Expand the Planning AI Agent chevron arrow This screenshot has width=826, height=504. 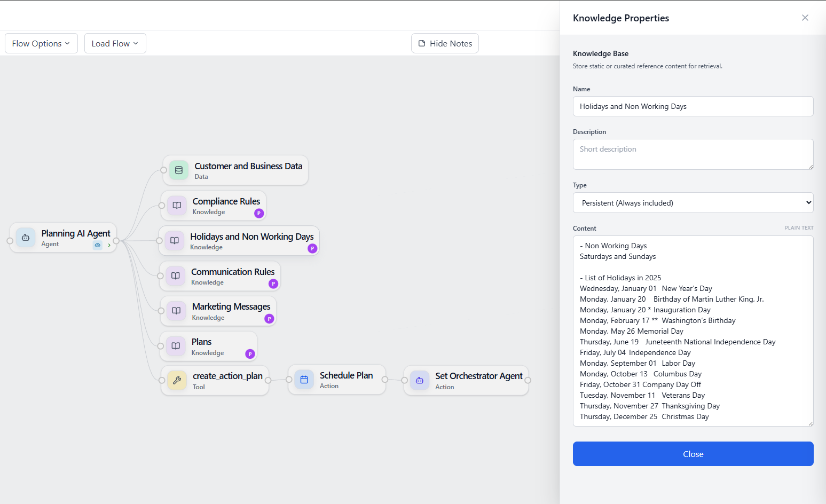coord(109,245)
